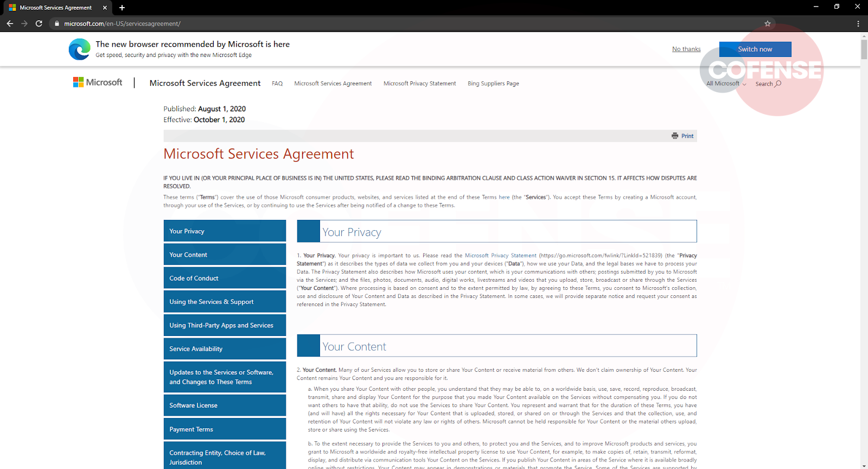Go to Software License section

(225, 405)
